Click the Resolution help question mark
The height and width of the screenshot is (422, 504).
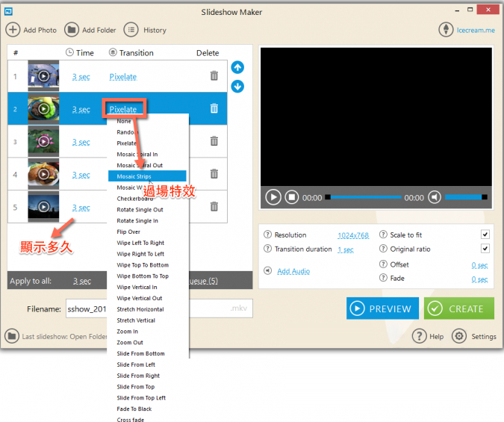tap(267, 235)
